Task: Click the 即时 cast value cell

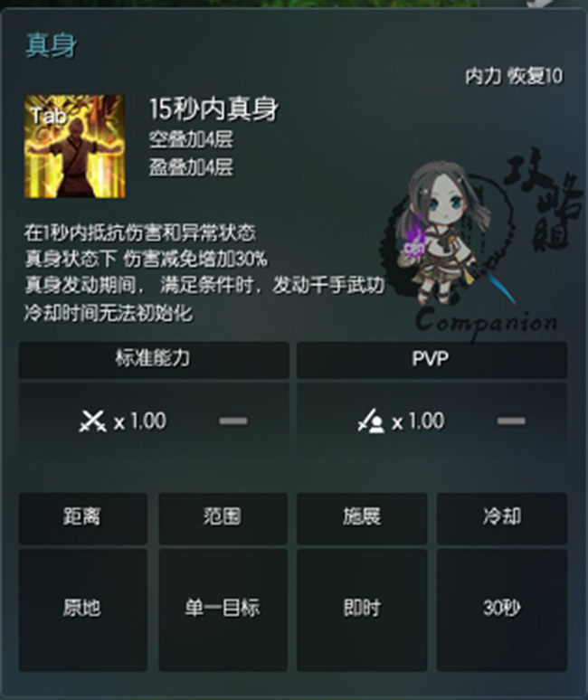Action: point(362,610)
